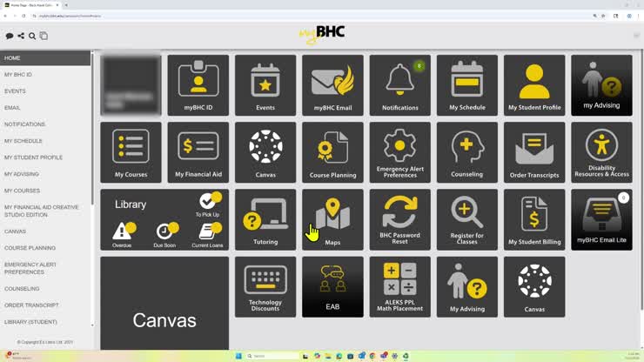Open the Course Planning tile
644x362 pixels.
[332, 152]
